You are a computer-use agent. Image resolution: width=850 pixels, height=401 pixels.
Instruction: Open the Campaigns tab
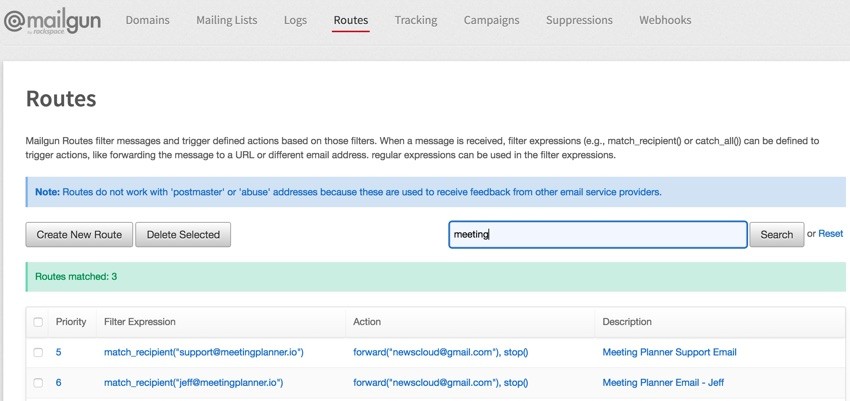point(491,20)
